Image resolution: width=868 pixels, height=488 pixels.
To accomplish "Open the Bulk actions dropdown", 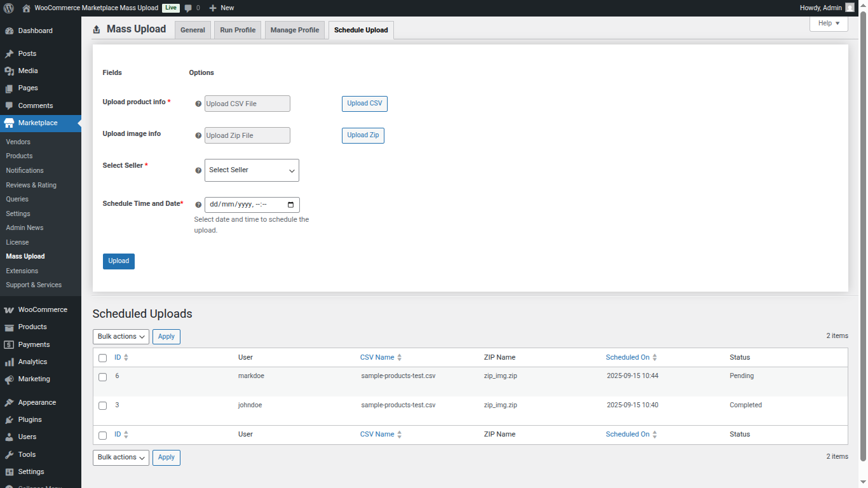I will click(x=121, y=336).
